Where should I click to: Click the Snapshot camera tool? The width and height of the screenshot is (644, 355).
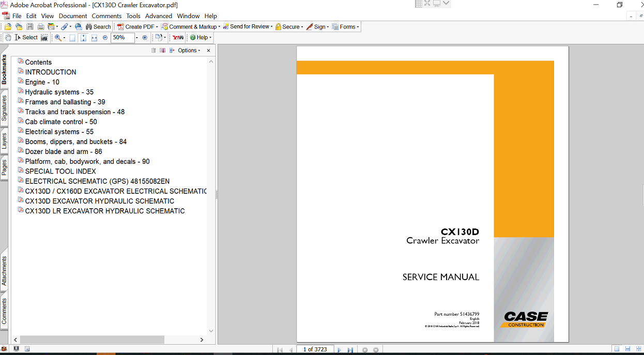click(x=44, y=38)
